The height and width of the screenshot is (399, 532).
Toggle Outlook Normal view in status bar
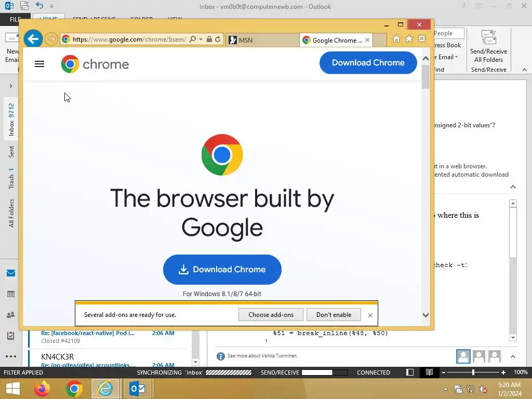[410, 372]
